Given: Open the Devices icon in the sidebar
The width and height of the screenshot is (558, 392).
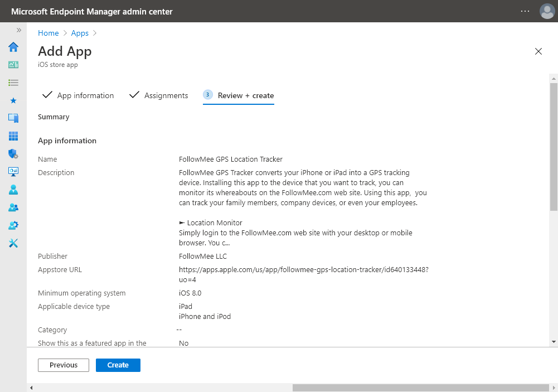Looking at the screenshot, I should (x=13, y=118).
